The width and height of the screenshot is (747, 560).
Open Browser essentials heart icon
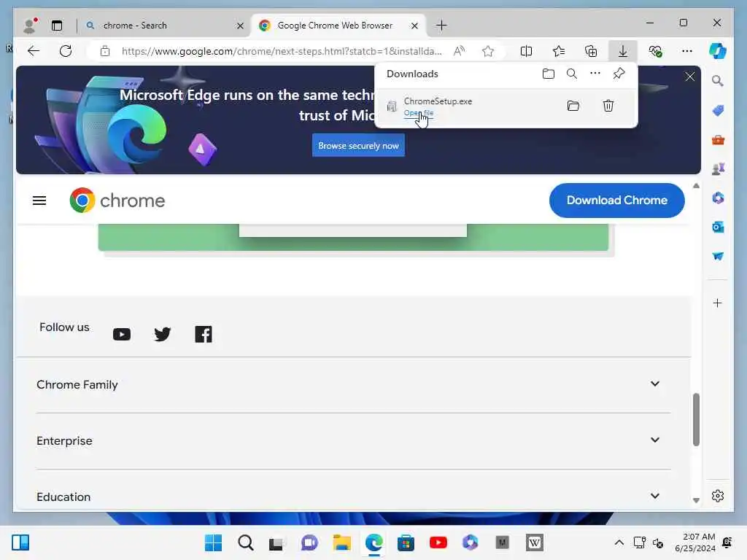(655, 51)
